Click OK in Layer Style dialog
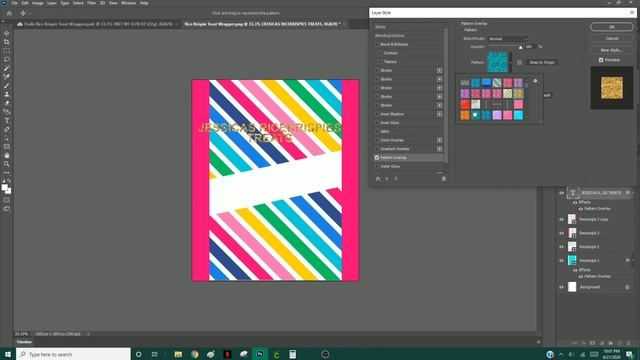 click(x=612, y=27)
